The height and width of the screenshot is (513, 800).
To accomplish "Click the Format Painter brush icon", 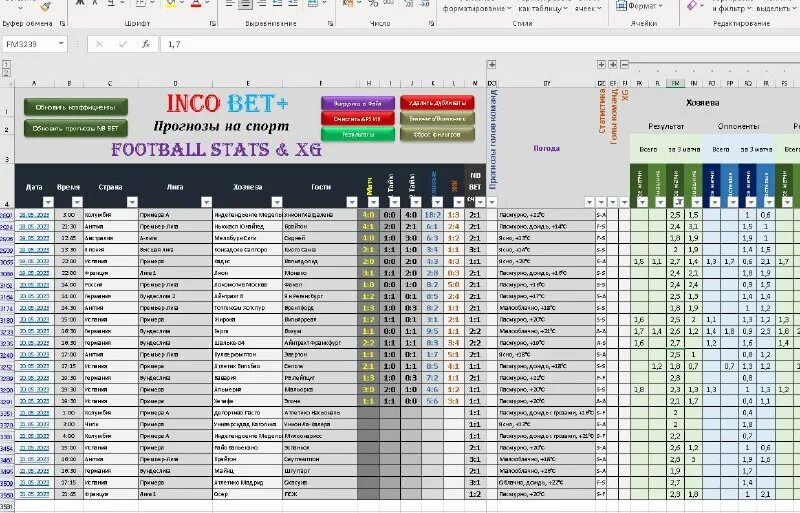I will (46, 6).
